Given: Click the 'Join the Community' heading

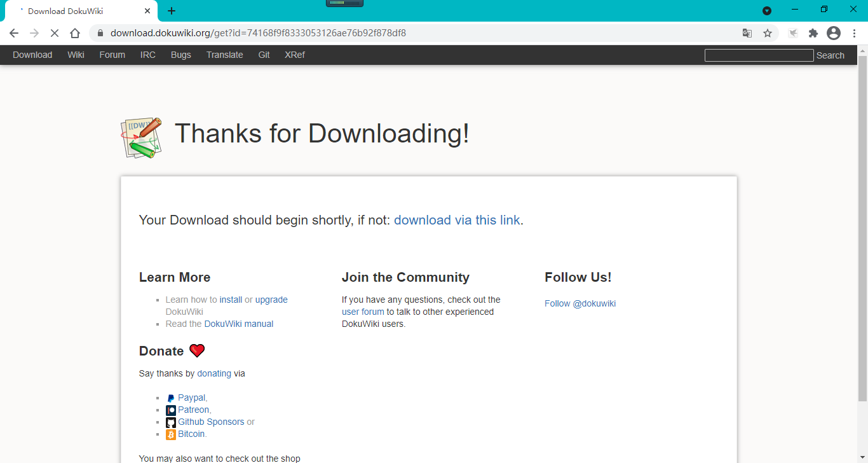Looking at the screenshot, I should tap(405, 277).
